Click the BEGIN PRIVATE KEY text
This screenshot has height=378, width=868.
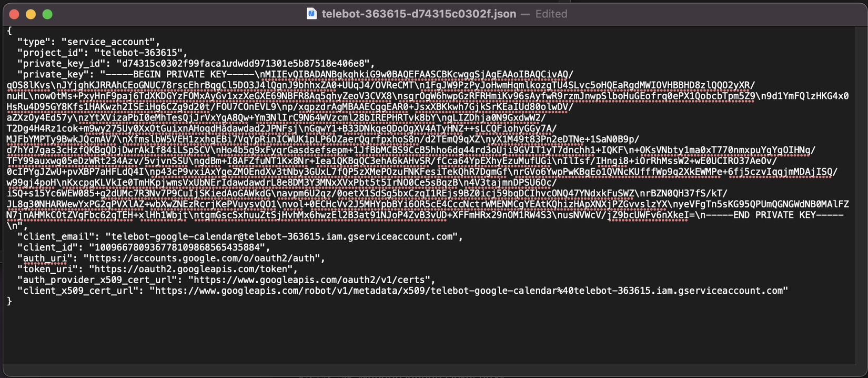(180, 74)
